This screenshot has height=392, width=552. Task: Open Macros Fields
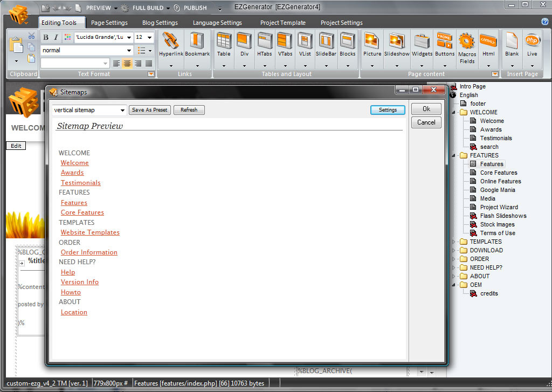tap(467, 48)
